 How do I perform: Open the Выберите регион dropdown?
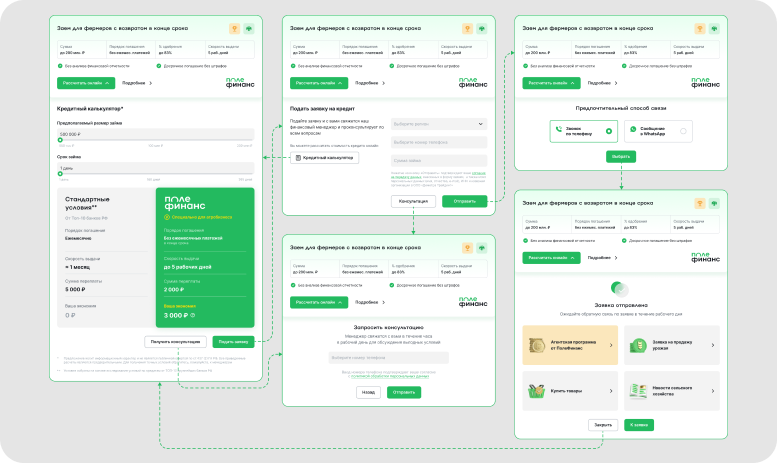[439, 124]
